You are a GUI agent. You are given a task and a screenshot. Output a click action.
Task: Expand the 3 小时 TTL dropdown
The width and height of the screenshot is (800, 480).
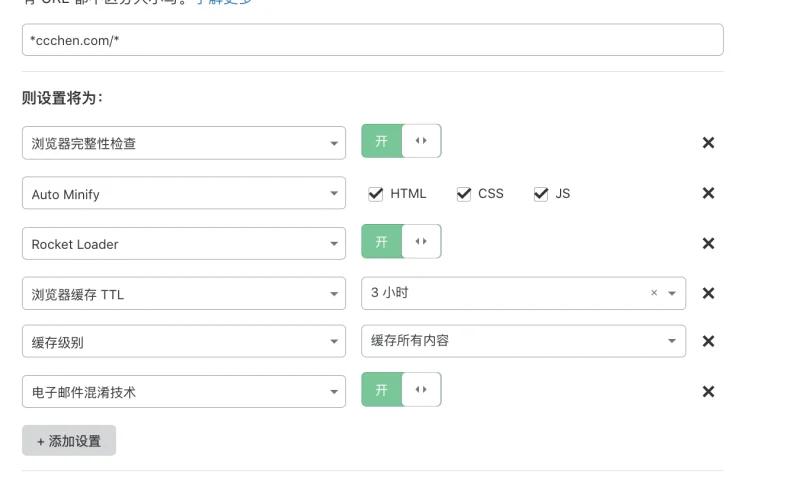tap(672, 293)
